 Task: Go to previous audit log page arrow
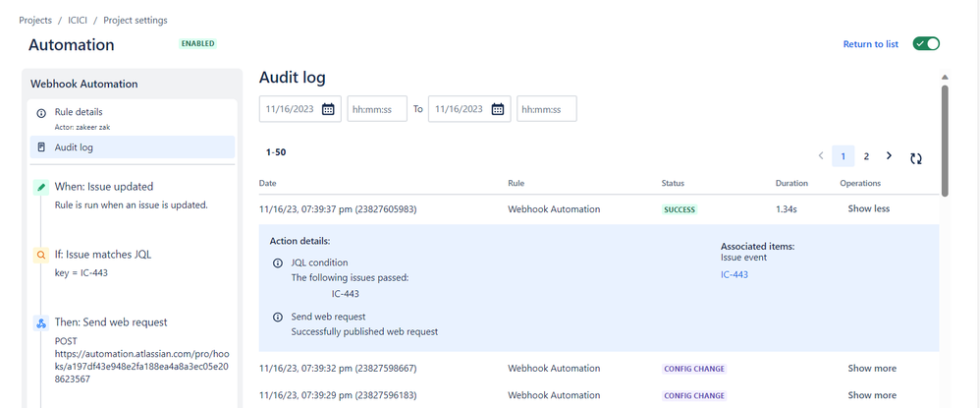tap(821, 155)
